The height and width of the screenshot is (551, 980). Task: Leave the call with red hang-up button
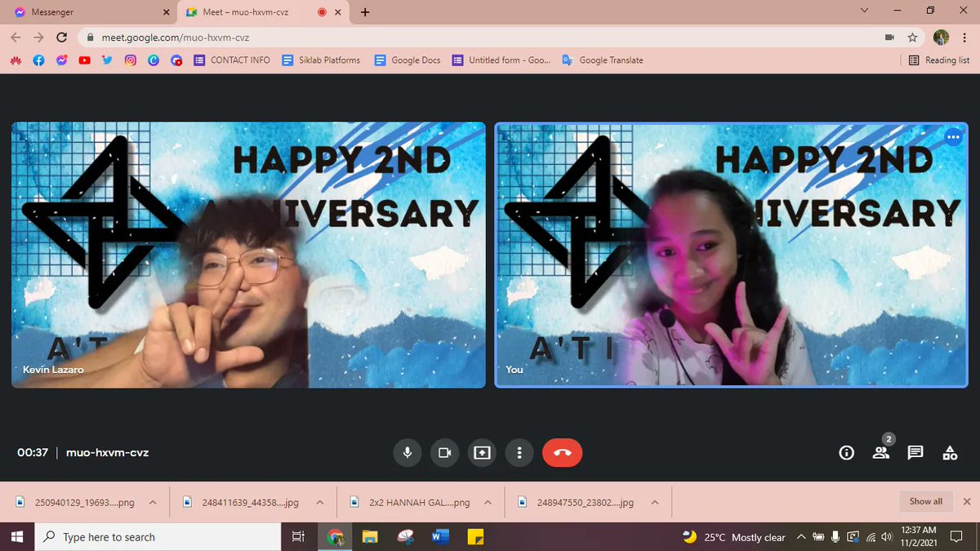click(562, 452)
